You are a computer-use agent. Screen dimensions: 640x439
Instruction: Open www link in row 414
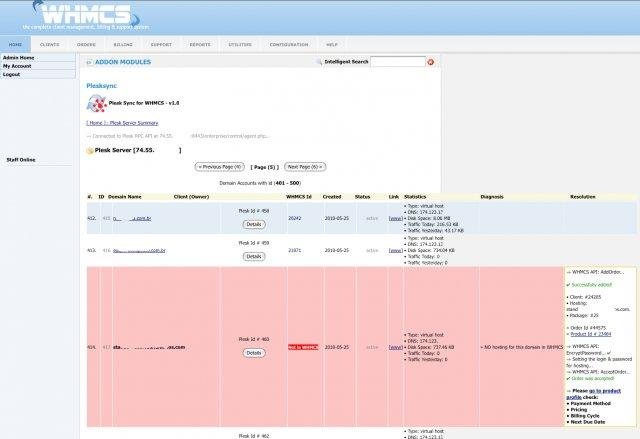click(396, 348)
